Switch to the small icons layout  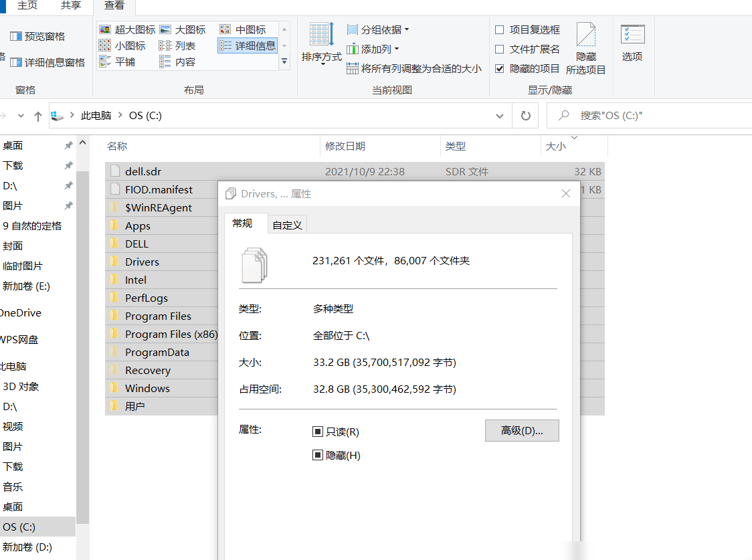point(122,45)
